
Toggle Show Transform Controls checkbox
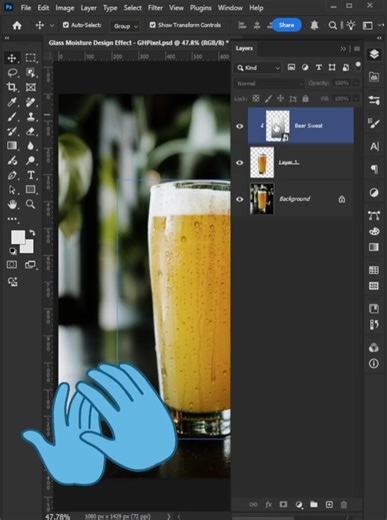click(152, 25)
